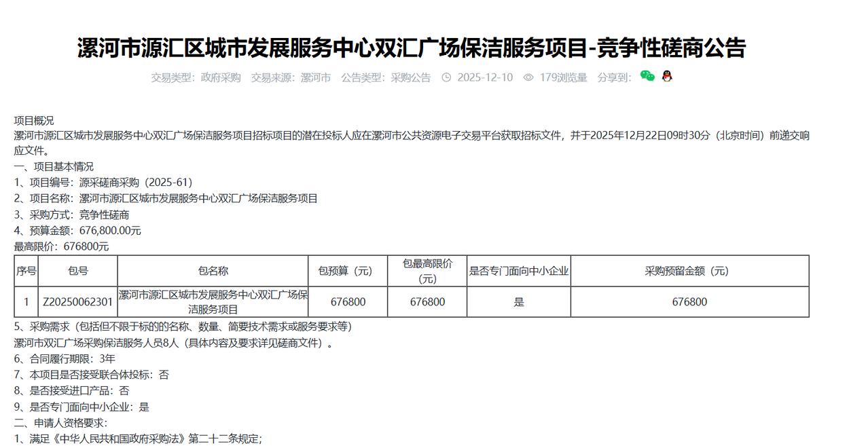Click the 包预算 value 676800 cell

pyautogui.click(x=348, y=301)
